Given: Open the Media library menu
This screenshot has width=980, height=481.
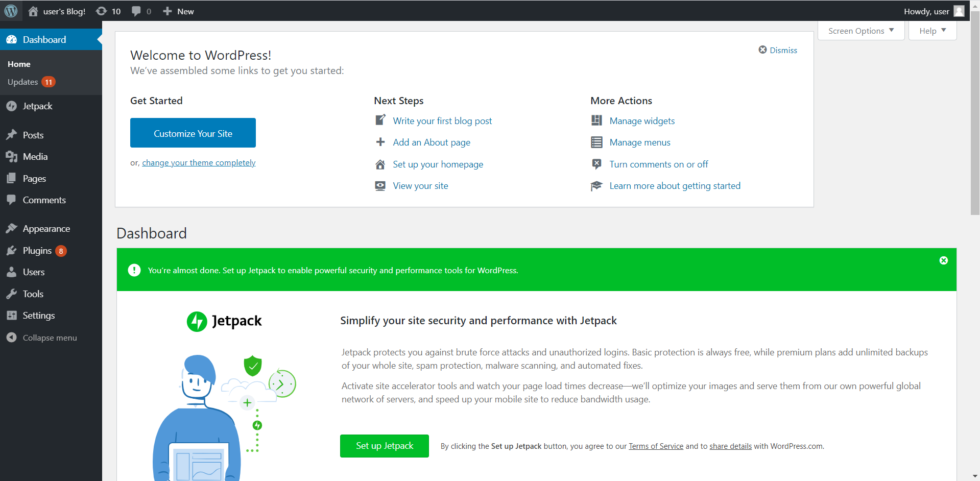Looking at the screenshot, I should [35, 157].
